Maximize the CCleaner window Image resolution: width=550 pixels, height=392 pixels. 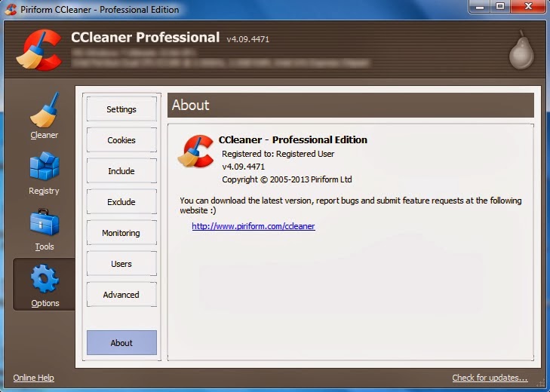tap(500, 7)
